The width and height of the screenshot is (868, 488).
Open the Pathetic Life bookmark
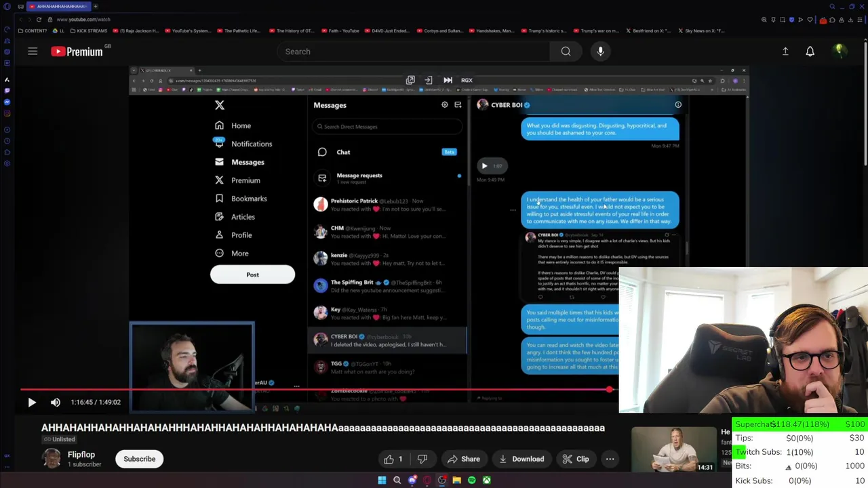(x=239, y=30)
